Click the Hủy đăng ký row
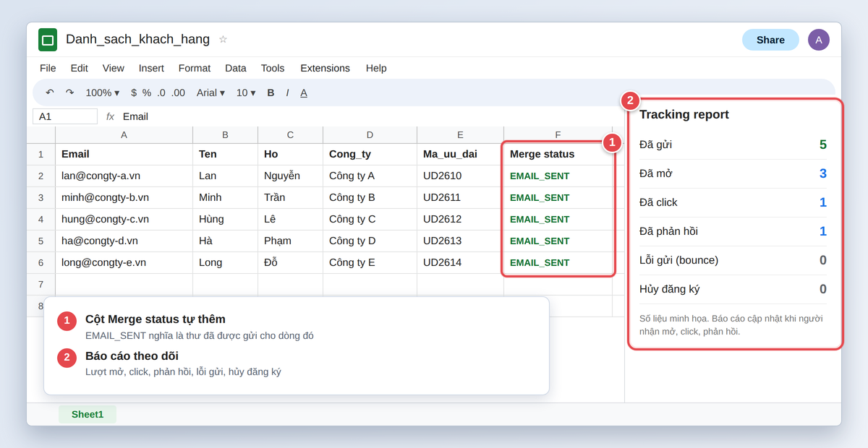868x448 pixels. (733, 289)
